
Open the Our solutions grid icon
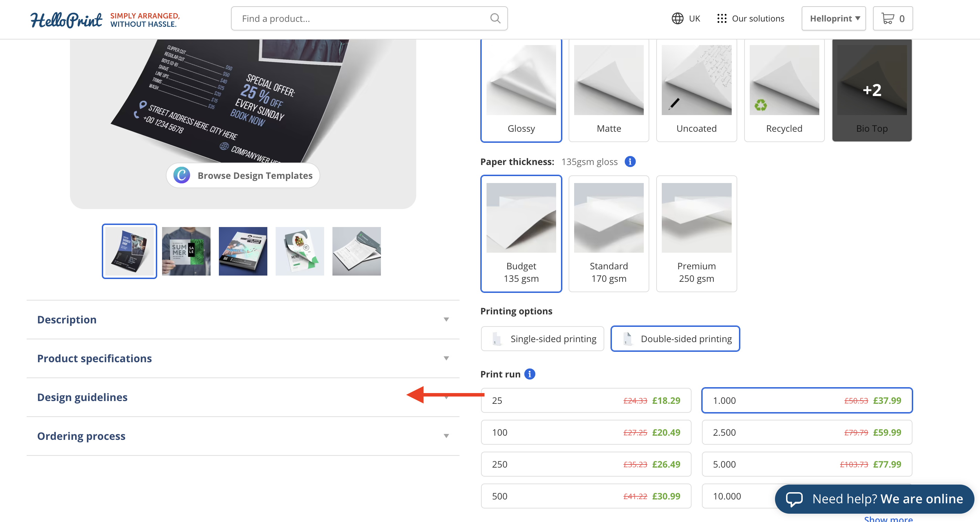point(722,18)
